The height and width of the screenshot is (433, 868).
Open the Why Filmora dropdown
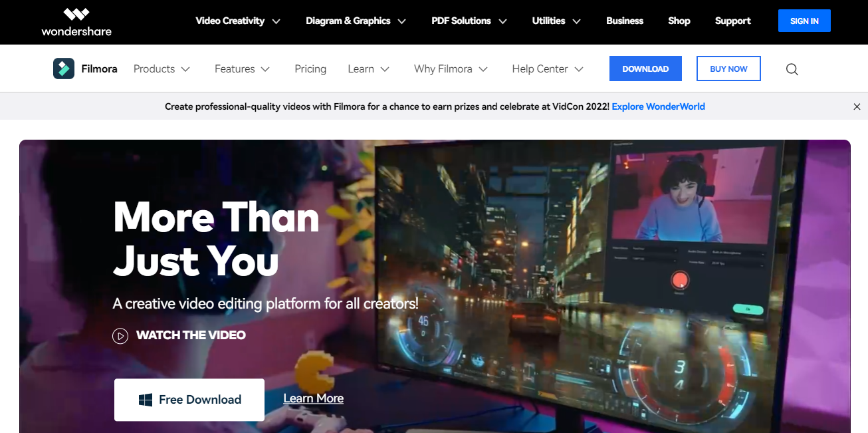451,69
